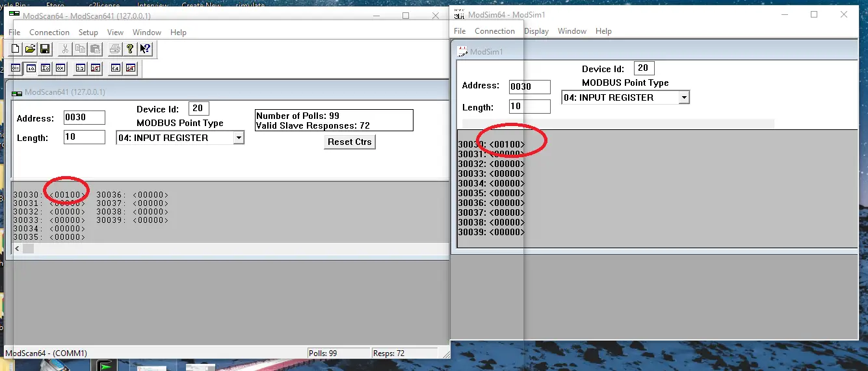Open About via yellow question mark icon
868x371 pixels.
tap(130, 49)
